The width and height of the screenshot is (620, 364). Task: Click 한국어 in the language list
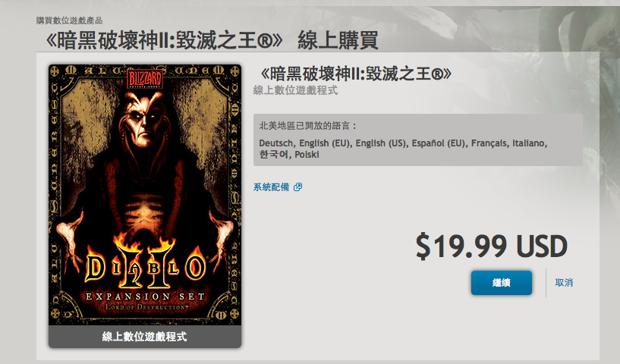coord(274,155)
